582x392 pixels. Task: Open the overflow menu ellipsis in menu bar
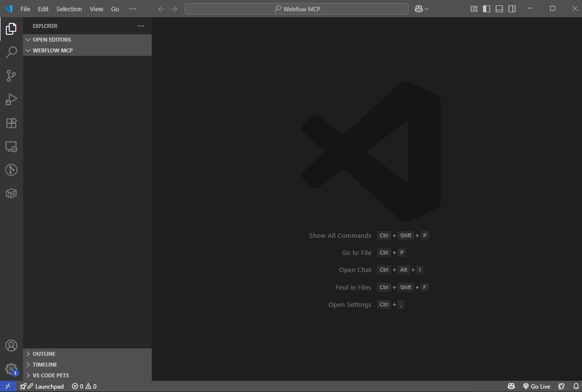click(133, 9)
